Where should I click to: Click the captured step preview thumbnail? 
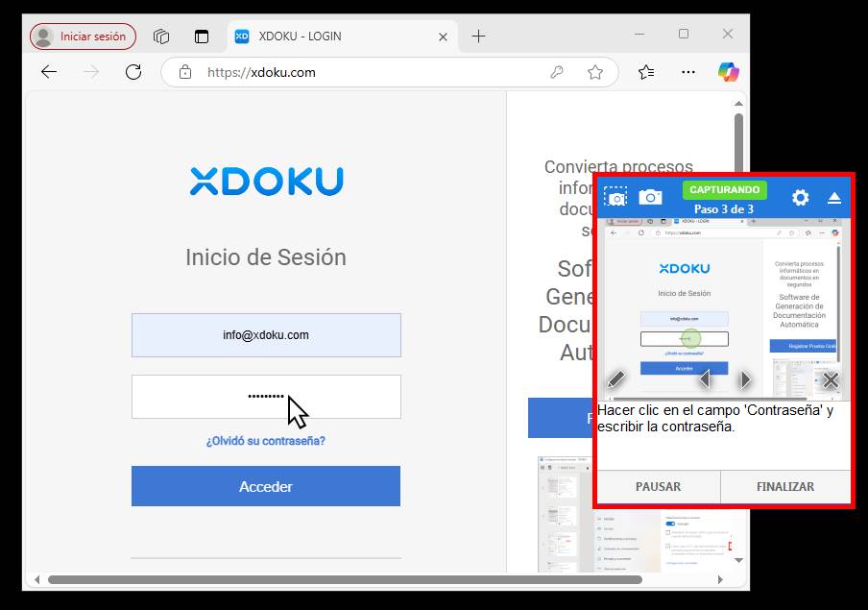(724, 307)
